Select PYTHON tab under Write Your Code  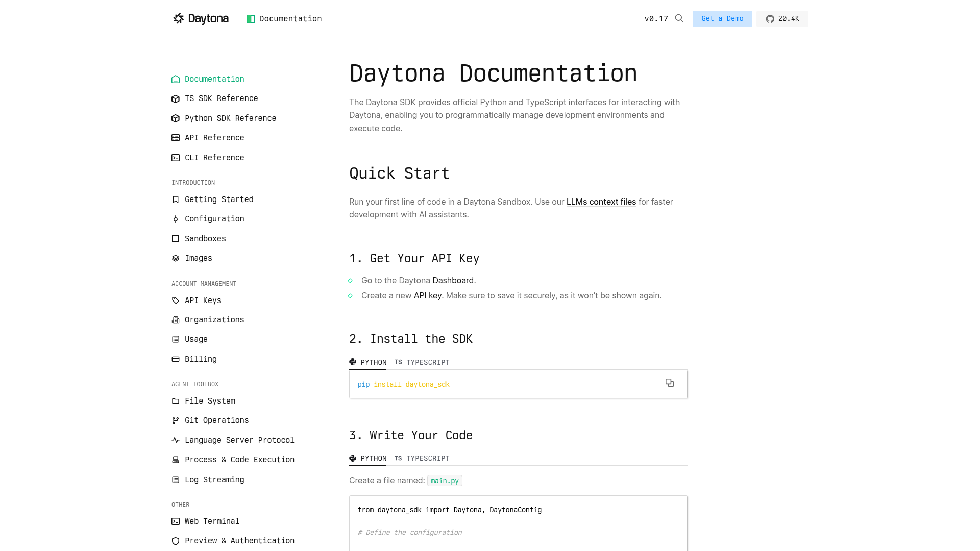368,458
